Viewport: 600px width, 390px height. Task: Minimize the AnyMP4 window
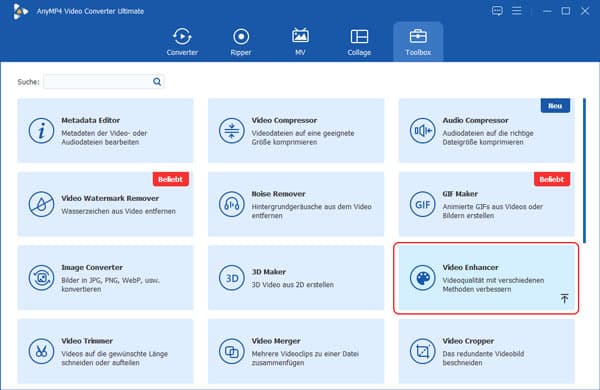pos(547,11)
